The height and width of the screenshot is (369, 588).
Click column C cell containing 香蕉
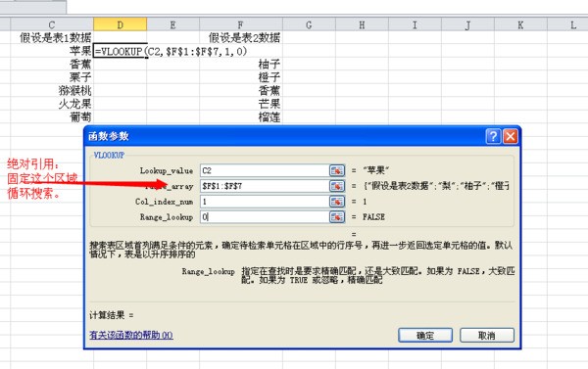[52, 64]
